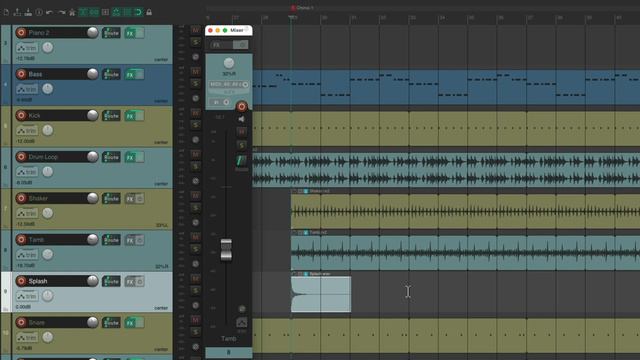Click the phase icon in the Drum Loop M/S column
Viewport: 640px width, 360px height.
coord(196,181)
